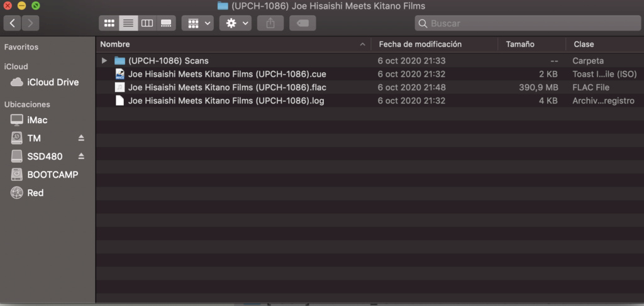Click the 6 oct 2020 21:33 date
Screen dimensions: 644x306
point(411,61)
